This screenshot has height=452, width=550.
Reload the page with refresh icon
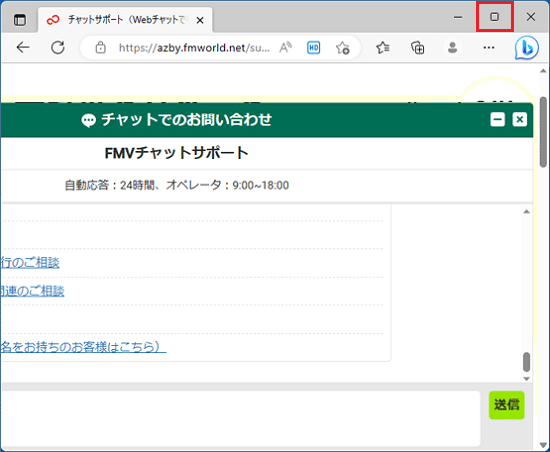(58, 47)
